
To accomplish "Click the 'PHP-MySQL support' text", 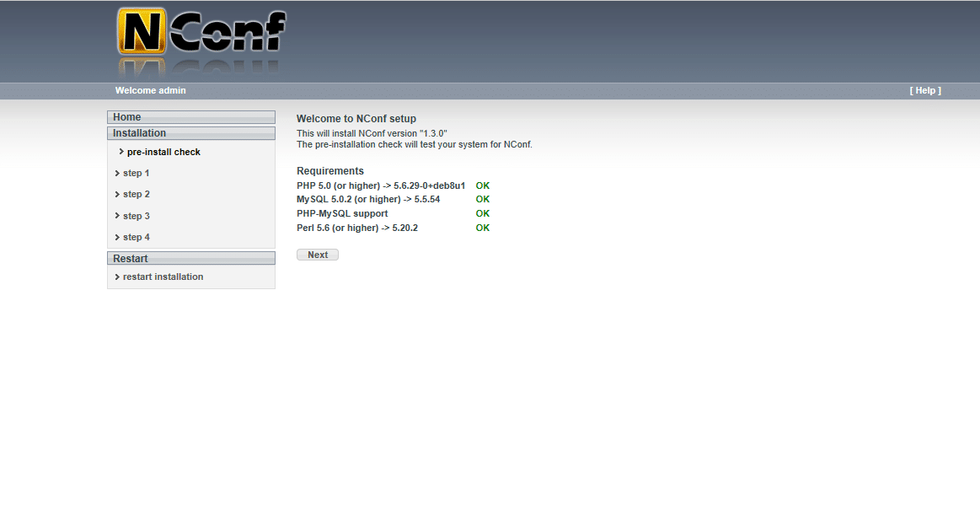I will click(342, 214).
